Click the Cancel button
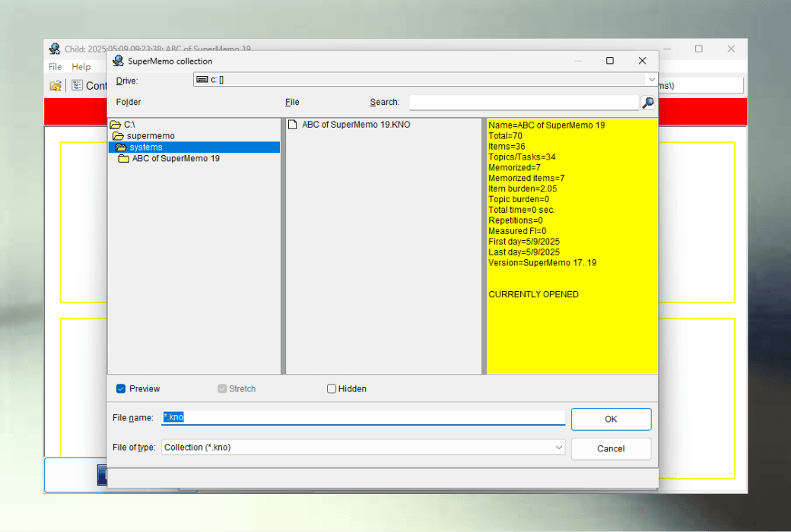 611,449
